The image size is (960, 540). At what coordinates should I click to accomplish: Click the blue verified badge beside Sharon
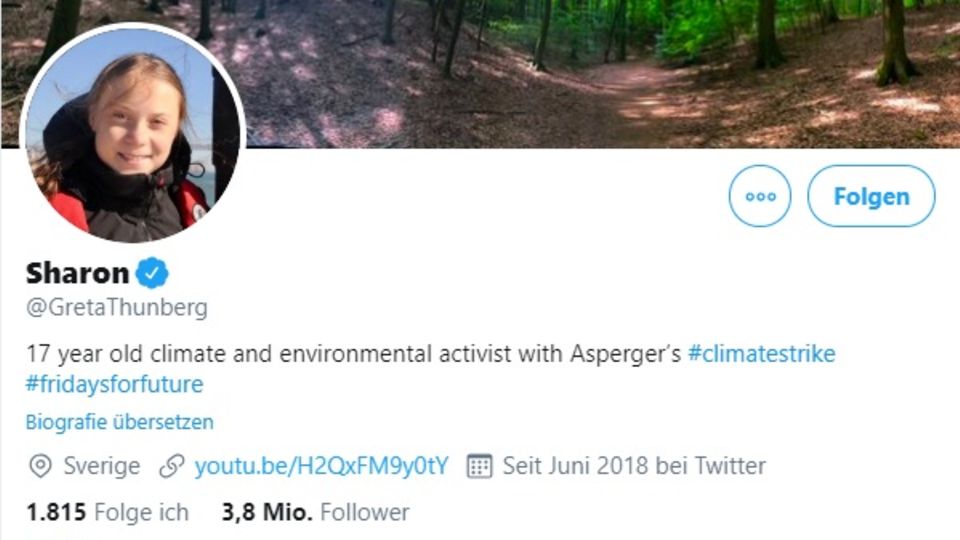point(152,273)
